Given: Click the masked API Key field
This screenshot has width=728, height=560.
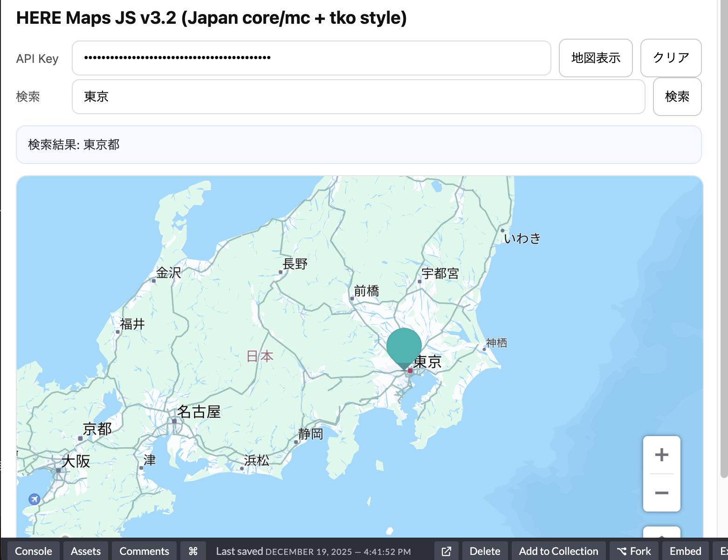Looking at the screenshot, I should click(x=311, y=58).
